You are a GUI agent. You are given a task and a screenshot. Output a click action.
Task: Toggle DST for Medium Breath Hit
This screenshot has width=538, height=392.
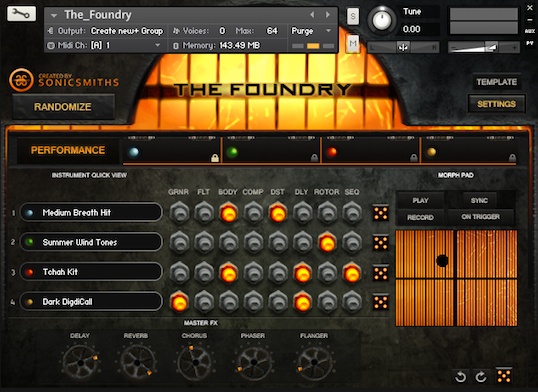click(278, 213)
